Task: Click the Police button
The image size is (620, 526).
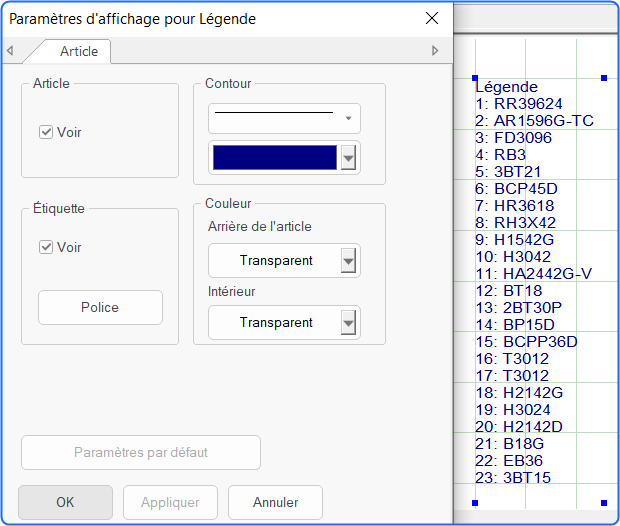Action: (100, 307)
